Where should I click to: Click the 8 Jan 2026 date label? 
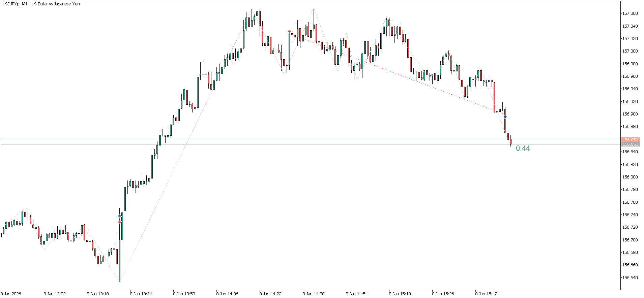coord(11,294)
